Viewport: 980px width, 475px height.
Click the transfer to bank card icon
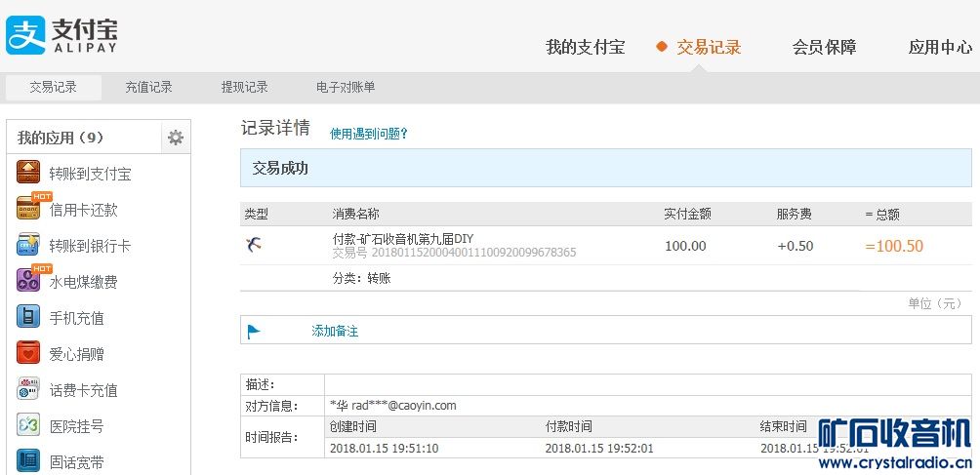(28, 245)
